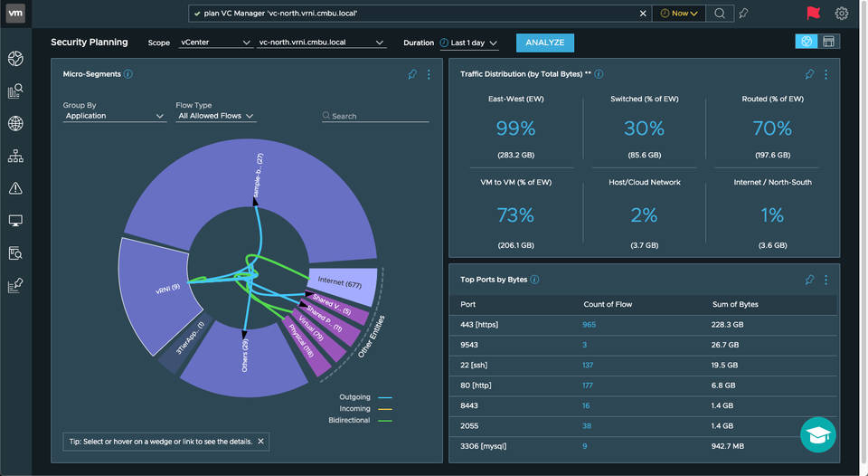Image resolution: width=868 pixels, height=476 pixels.
Task: Click the Micro-Segments search field
Action: point(375,116)
